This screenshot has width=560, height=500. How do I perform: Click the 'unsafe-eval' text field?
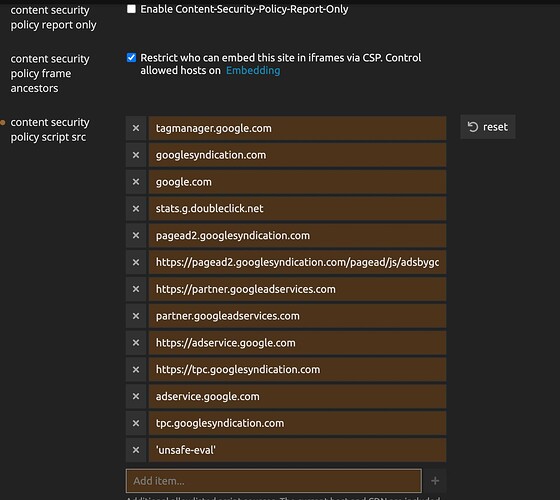pyautogui.click(x=298, y=450)
